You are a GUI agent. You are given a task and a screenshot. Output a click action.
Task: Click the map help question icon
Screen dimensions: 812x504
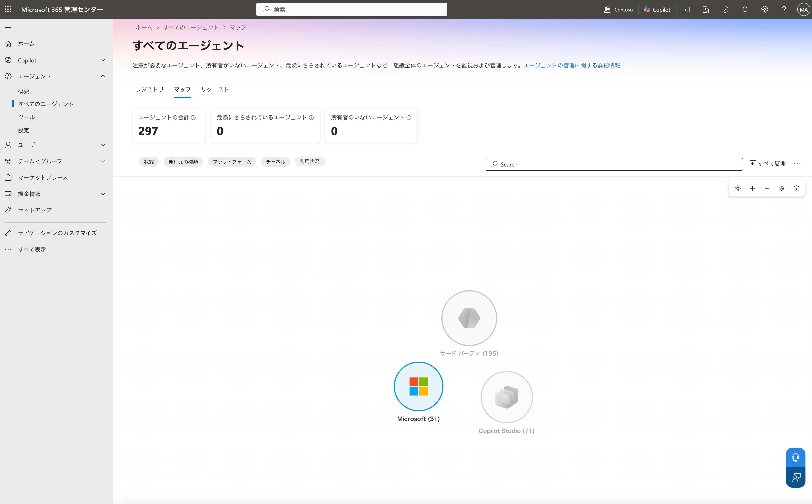(796, 188)
